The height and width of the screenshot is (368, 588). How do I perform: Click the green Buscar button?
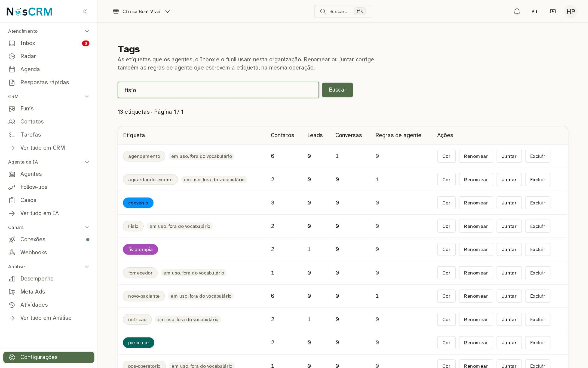(337, 90)
